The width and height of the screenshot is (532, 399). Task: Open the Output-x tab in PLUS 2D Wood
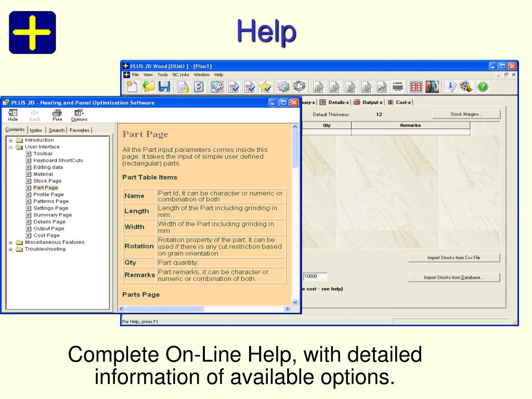pos(369,102)
